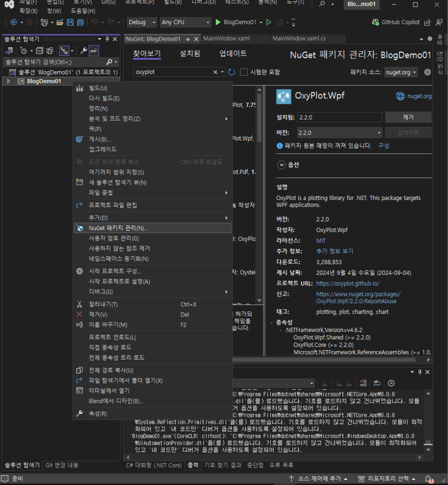Click the wrench properties icon in Solution Explorer toolbar
The height and width of the screenshot is (485, 448).
click(x=83, y=51)
